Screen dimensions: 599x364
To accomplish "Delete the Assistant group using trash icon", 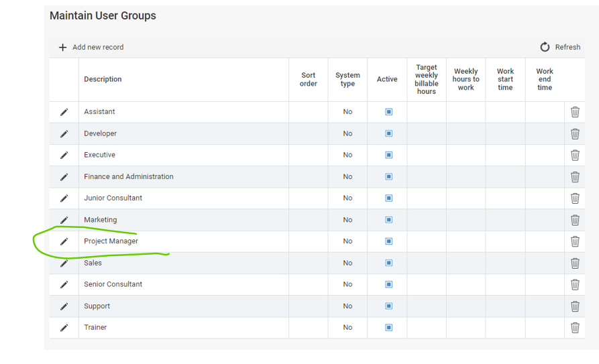I will click(x=575, y=112).
